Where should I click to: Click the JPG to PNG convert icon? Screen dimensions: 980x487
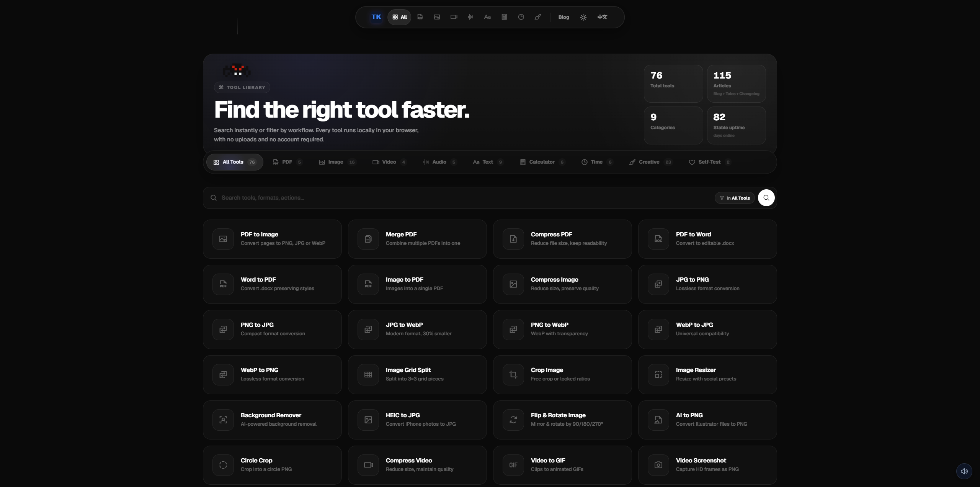coord(658,284)
